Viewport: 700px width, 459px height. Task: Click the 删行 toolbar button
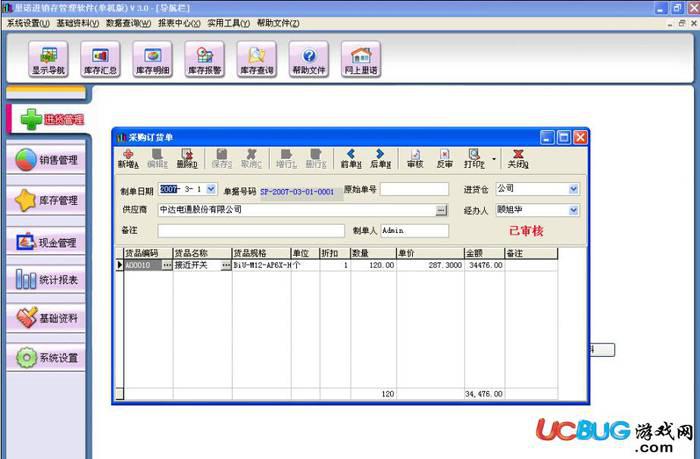316,159
